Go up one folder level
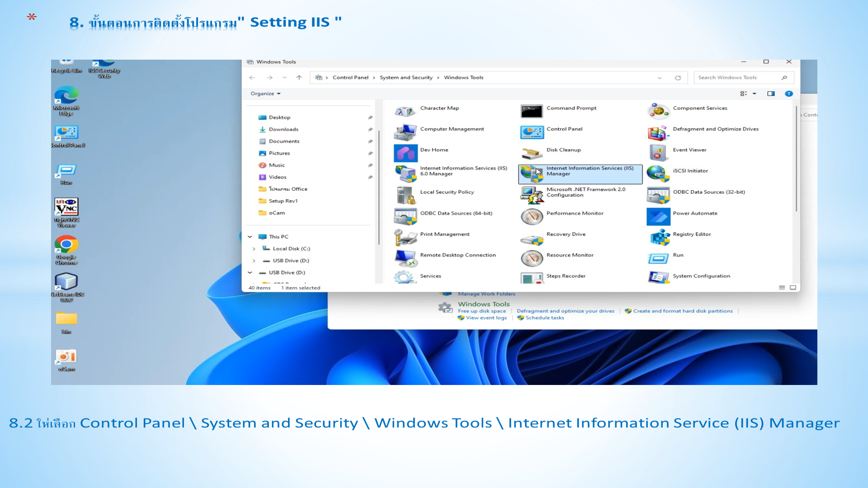Image resolution: width=868 pixels, height=488 pixels. (299, 78)
